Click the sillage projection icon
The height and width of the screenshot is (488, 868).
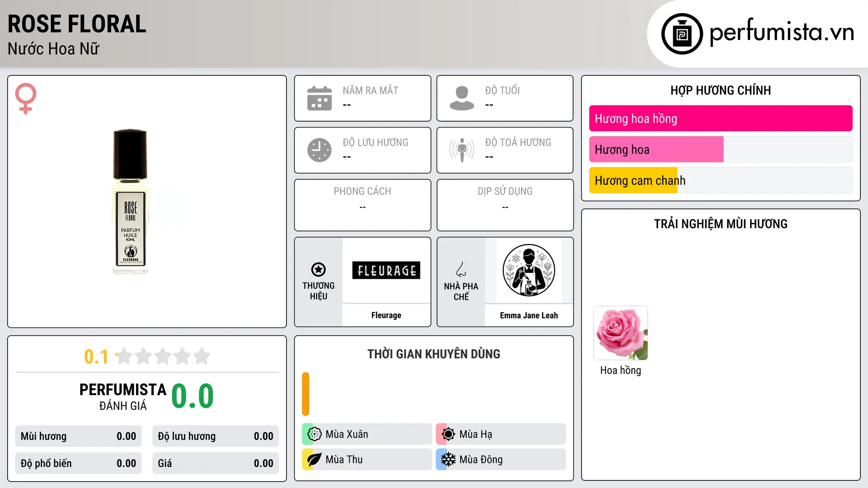click(462, 150)
